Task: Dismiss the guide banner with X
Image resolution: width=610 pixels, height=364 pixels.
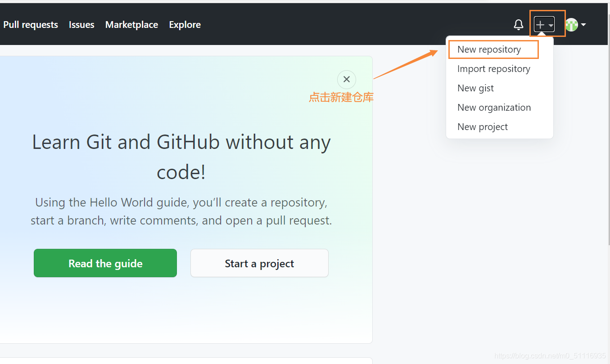Action: (347, 80)
